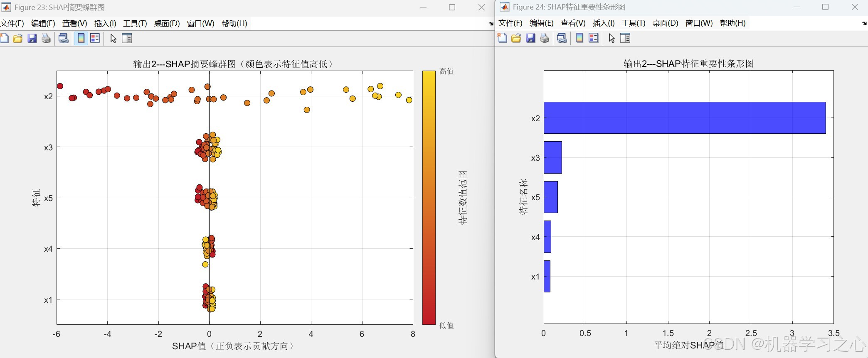The height and width of the screenshot is (358, 868).
Task: Save Figure 23 using the floppy disk icon
Action: click(x=32, y=39)
